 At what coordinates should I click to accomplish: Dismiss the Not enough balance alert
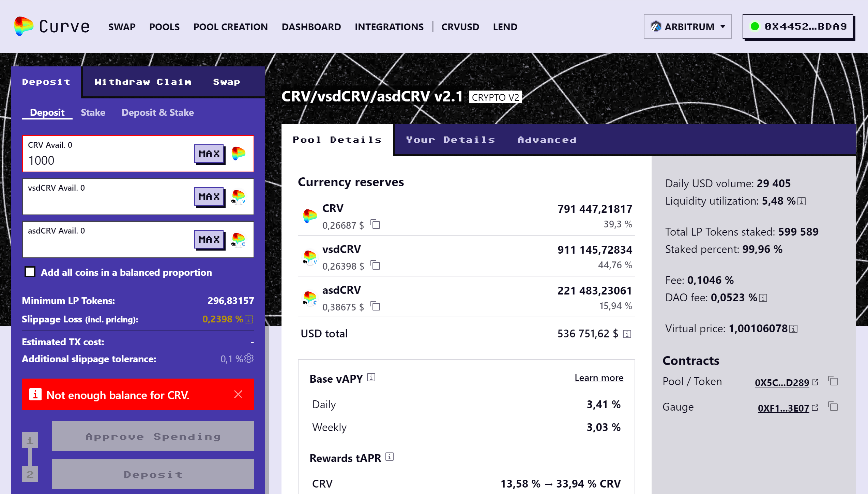coord(238,394)
